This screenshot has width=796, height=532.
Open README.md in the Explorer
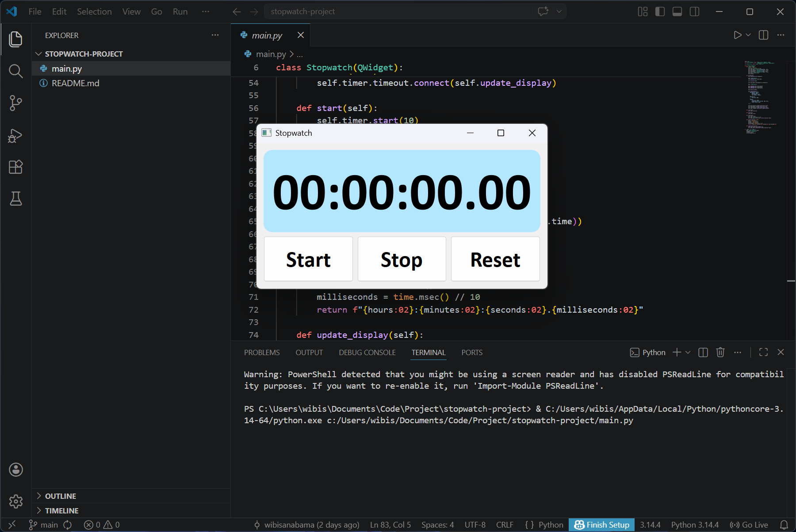[x=75, y=83]
